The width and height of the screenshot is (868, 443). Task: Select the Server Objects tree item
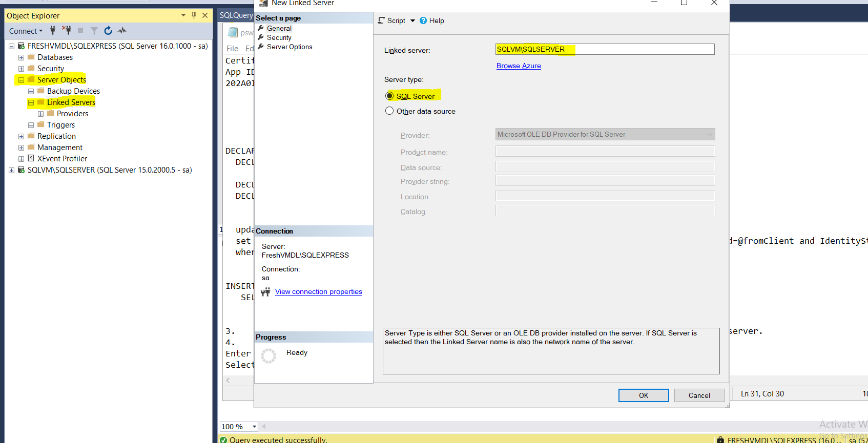coord(61,80)
